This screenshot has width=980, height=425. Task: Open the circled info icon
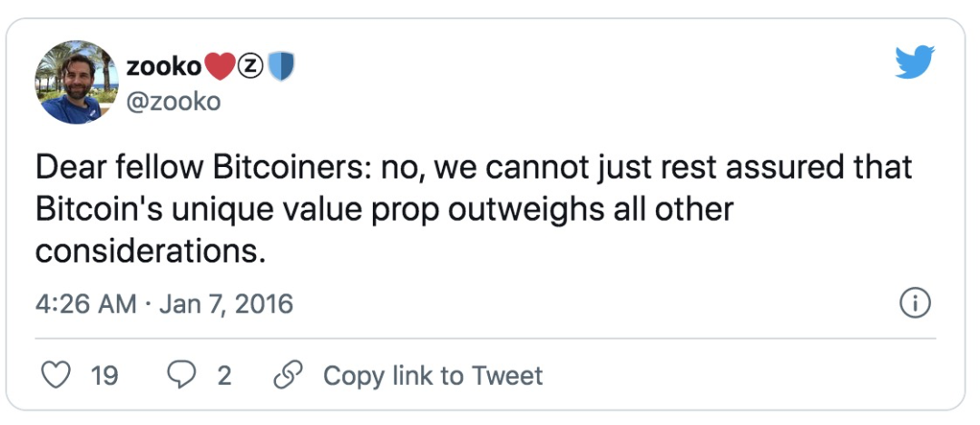coord(915,304)
